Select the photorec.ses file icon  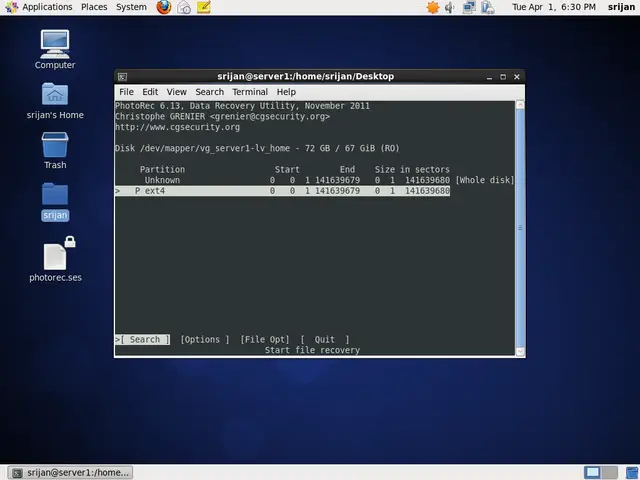[x=56, y=259]
